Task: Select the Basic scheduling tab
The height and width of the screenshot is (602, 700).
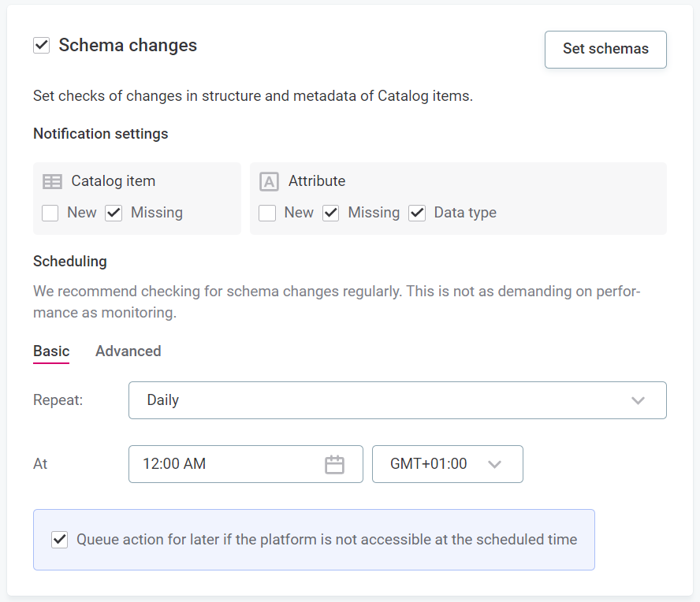Action: [51, 351]
